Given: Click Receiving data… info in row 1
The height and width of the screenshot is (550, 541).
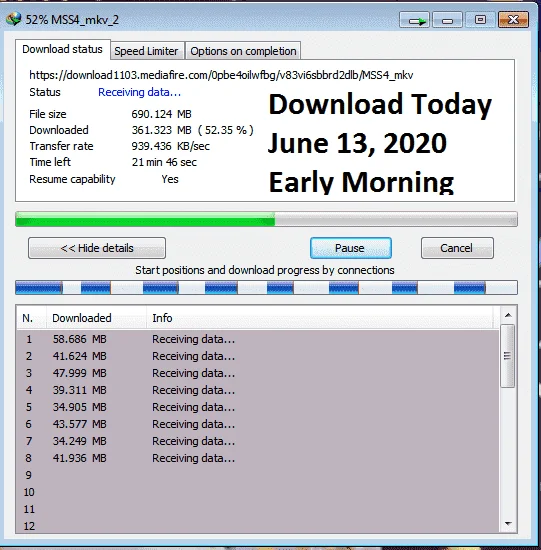Looking at the screenshot, I should click(193, 339).
